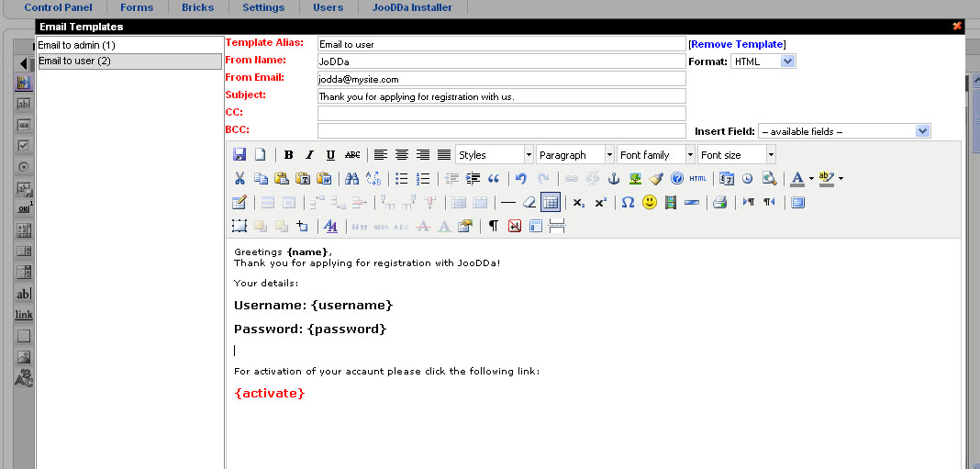Cut the selected text with scissors icon

[239, 178]
